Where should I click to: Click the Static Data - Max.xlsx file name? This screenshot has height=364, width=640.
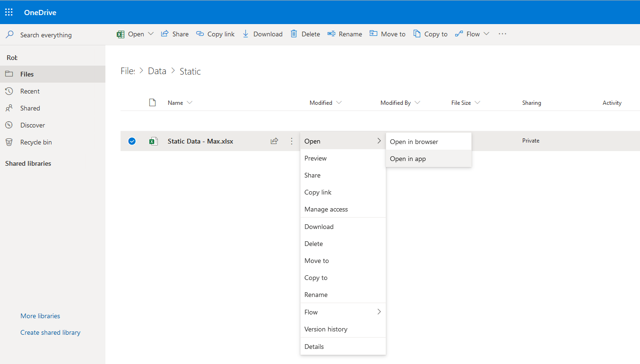click(200, 141)
